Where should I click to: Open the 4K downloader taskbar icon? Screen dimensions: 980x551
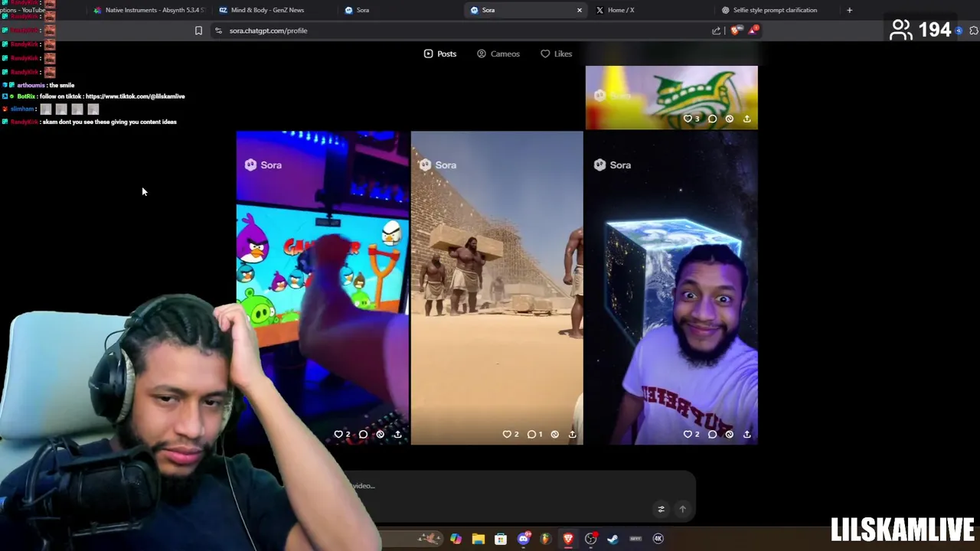pos(658,539)
